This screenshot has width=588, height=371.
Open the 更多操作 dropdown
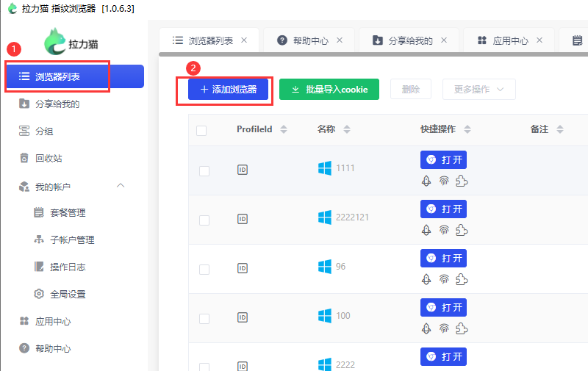coord(479,89)
